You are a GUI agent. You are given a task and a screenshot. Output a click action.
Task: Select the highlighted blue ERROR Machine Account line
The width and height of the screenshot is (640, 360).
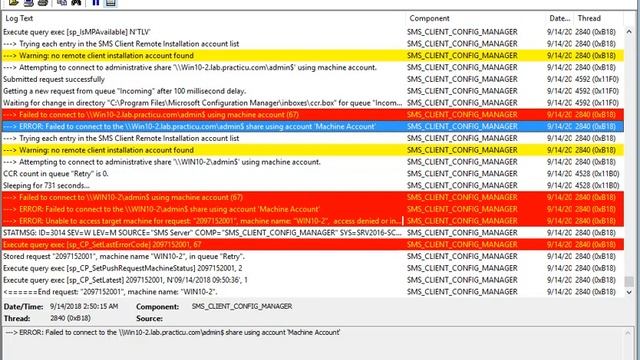pos(313,127)
